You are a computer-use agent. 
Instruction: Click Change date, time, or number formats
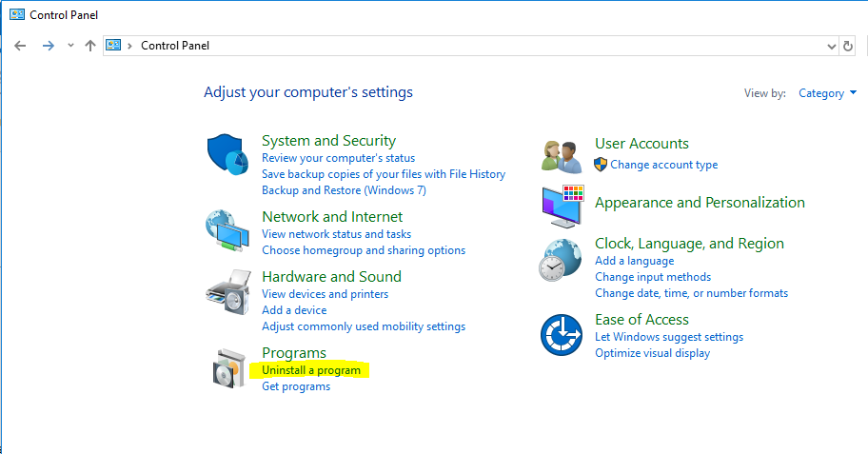[691, 293]
